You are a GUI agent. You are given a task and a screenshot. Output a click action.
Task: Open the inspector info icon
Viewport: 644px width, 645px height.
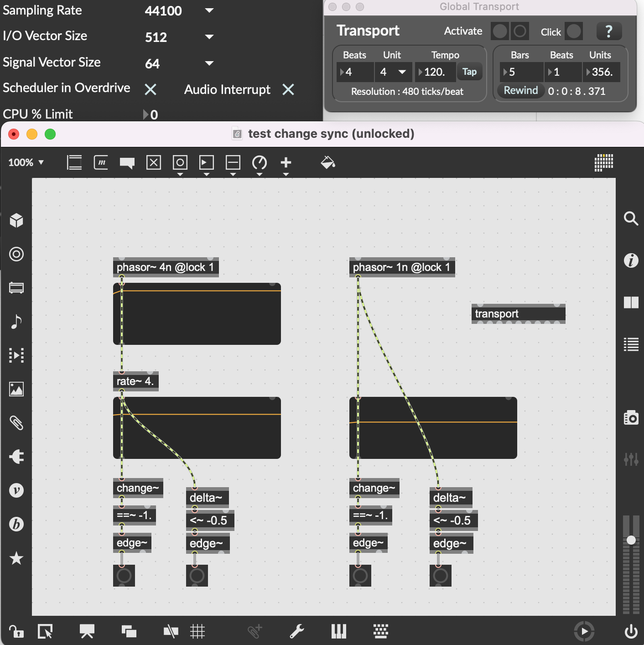(x=631, y=260)
